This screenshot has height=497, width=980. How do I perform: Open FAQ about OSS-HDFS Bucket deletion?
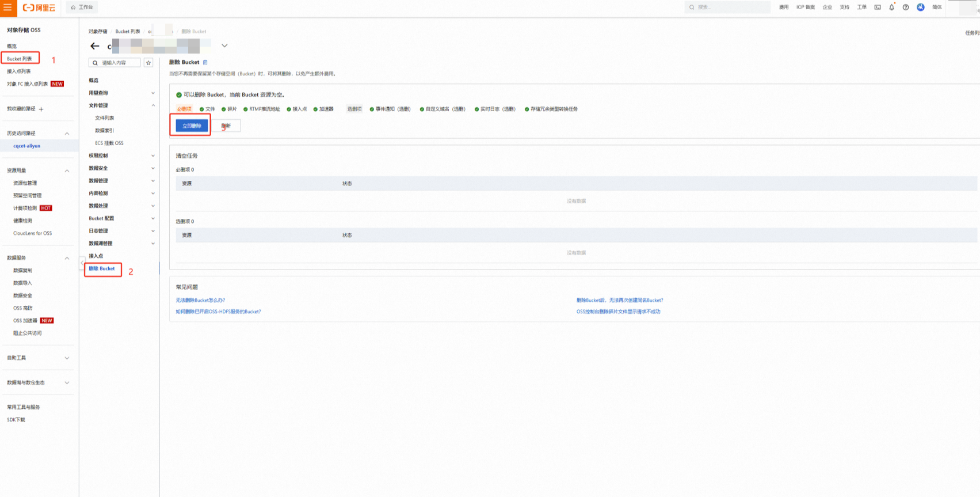tap(218, 312)
